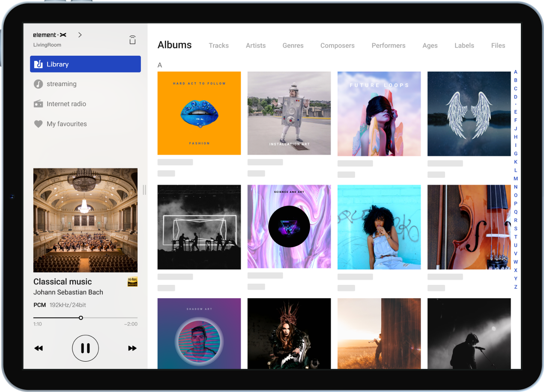Jump to letter Z in index
The image size is (544, 392).
point(516,287)
